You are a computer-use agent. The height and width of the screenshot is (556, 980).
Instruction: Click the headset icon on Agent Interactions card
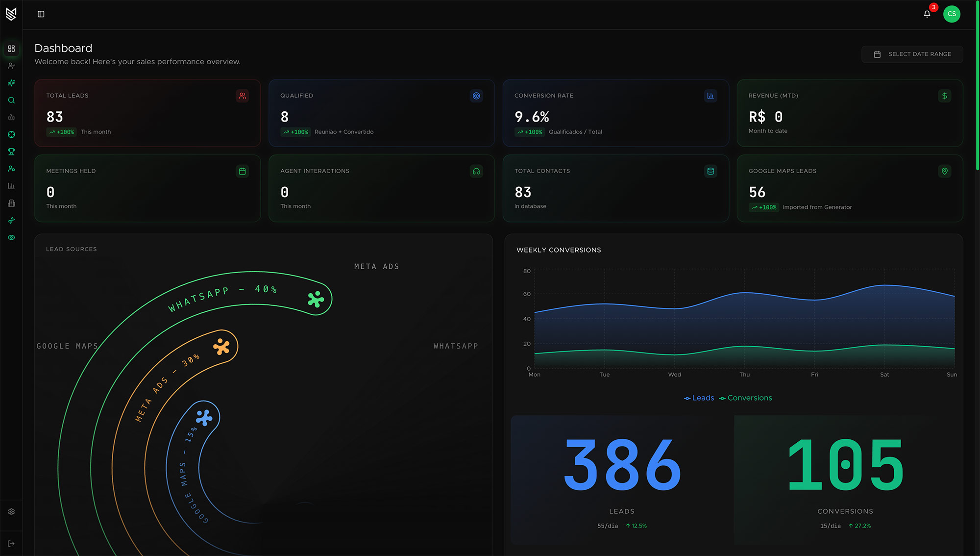476,171
